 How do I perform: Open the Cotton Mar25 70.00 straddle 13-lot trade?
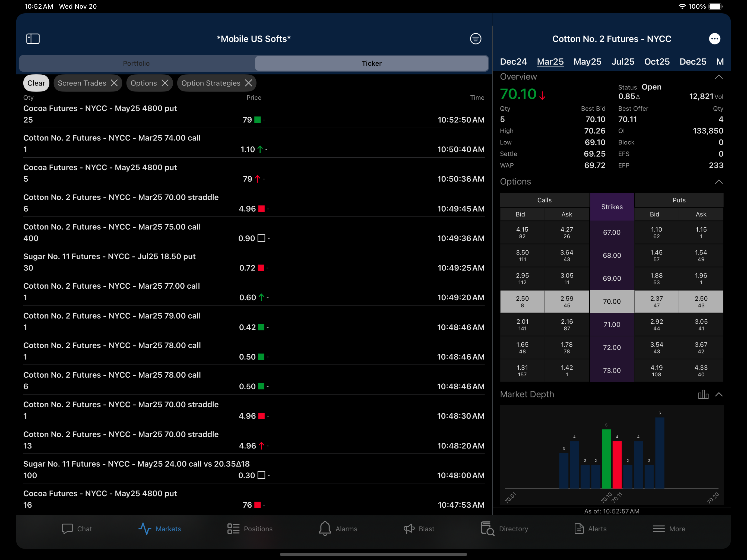[x=254, y=440]
